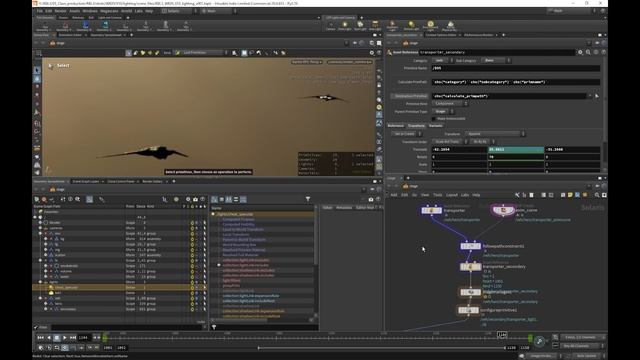Click the node name field transporter_secondary

[x=497, y=52]
